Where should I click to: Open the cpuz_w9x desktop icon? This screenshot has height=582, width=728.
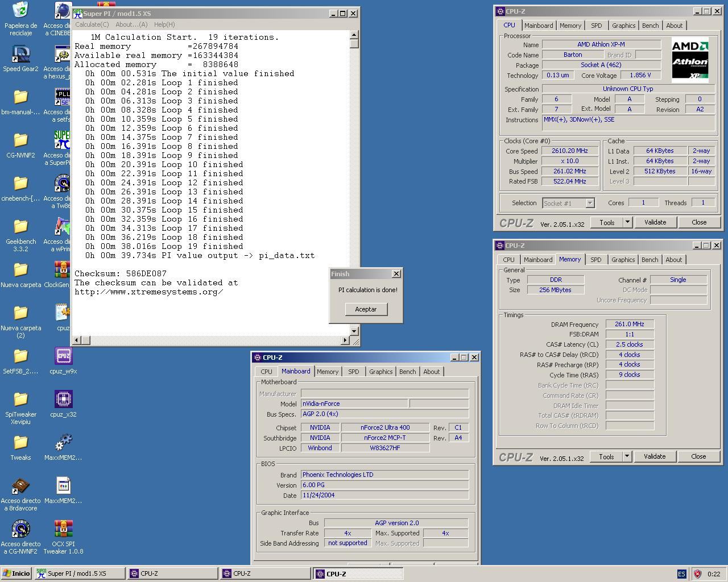[63, 356]
